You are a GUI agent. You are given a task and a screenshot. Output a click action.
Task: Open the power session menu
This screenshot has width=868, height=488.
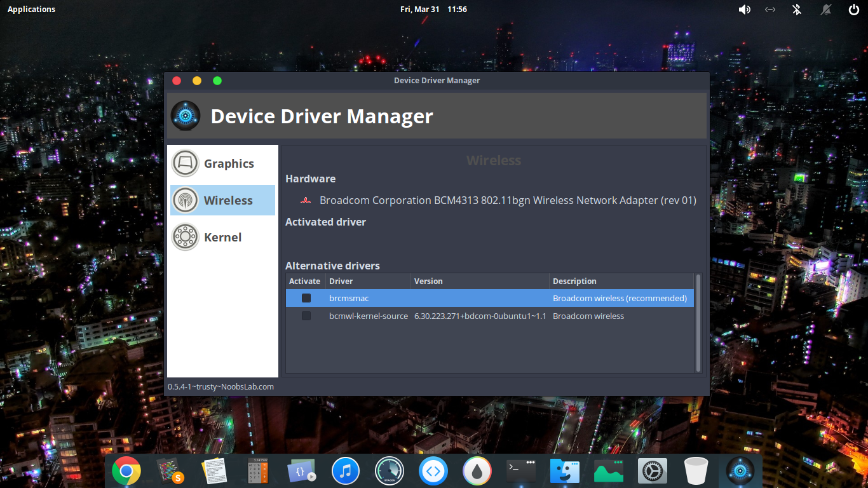[x=853, y=10]
